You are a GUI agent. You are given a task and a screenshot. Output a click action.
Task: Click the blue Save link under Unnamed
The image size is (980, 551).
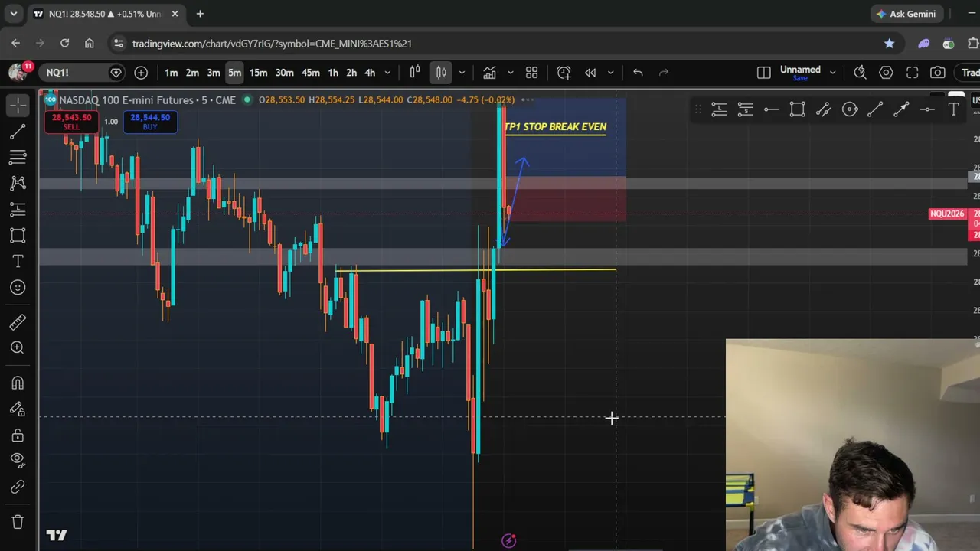point(800,78)
